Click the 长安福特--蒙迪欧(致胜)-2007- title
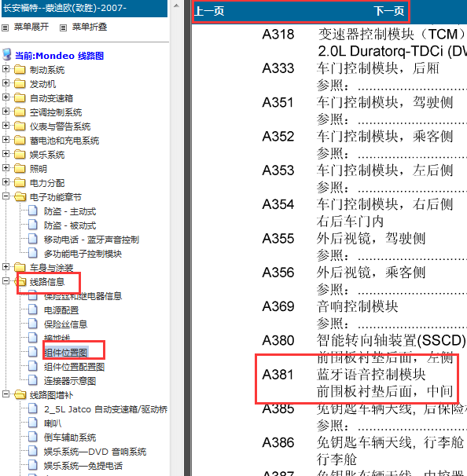467x476 pixels. tap(64, 8)
